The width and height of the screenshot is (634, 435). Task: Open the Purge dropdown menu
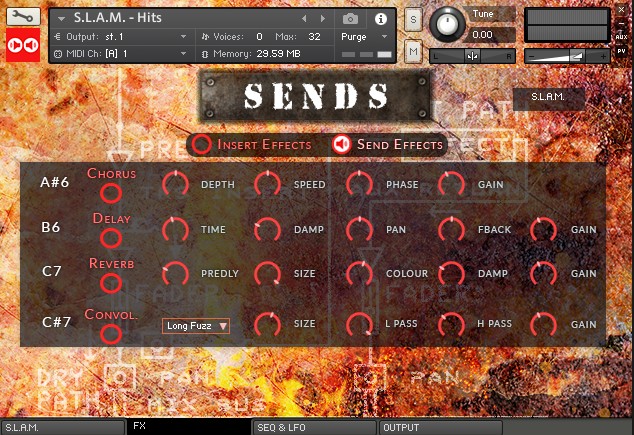364,37
